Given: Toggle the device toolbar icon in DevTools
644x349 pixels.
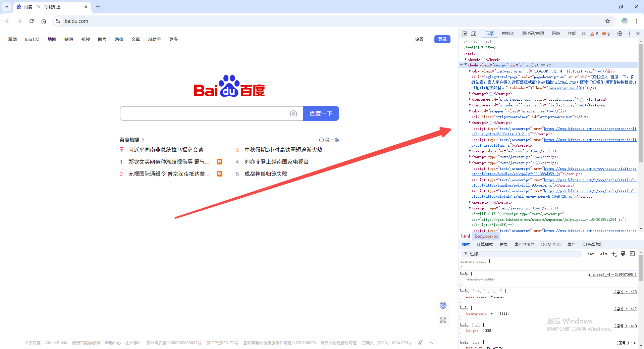Looking at the screenshot, I should [x=474, y=34].
